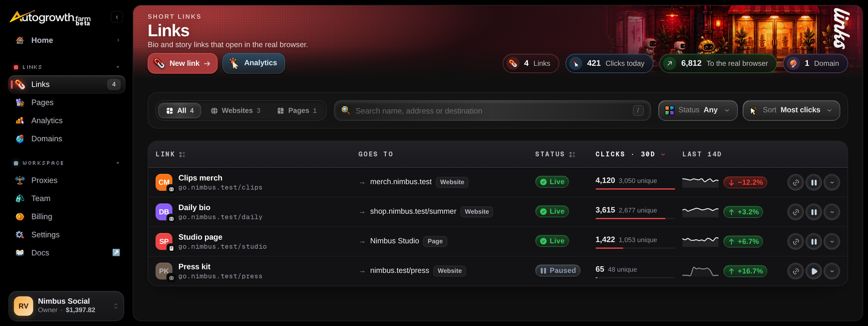868x326 pixels.
Task: Copy link for Studio page row
Action: click(x=795, y=242)
